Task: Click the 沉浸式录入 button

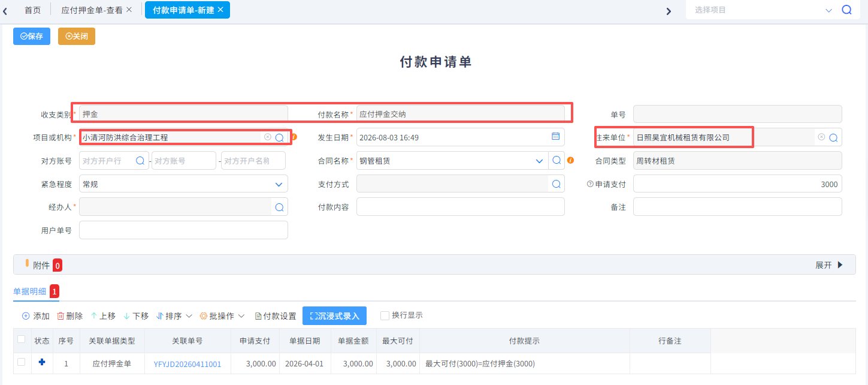Action: pyautogui.click(x=334, y=316)
